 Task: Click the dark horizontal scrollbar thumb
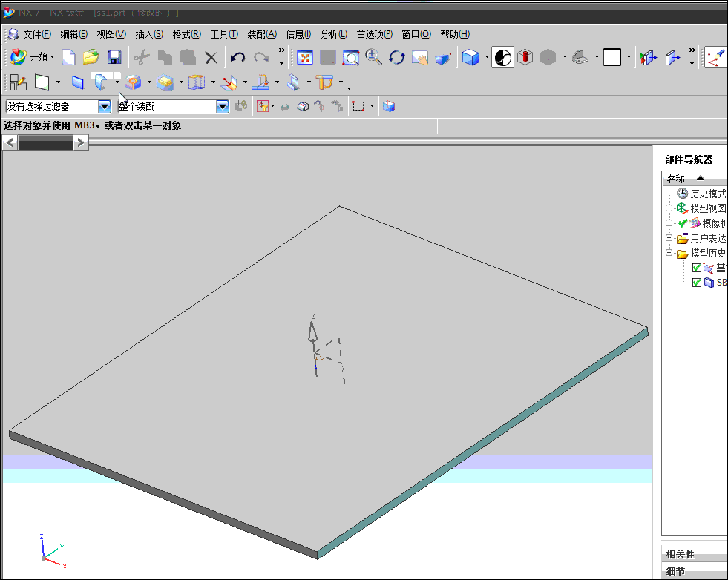(x=45, y=143)
